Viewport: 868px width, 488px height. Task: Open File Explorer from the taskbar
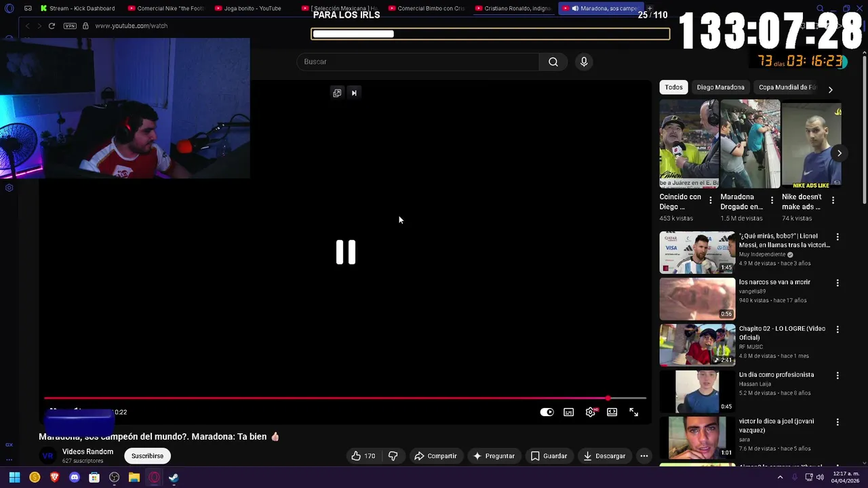pyautogui.click(x=134, y=478)
